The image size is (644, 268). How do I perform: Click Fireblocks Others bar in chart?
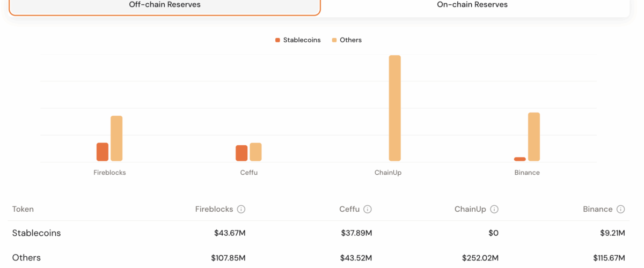116,138
